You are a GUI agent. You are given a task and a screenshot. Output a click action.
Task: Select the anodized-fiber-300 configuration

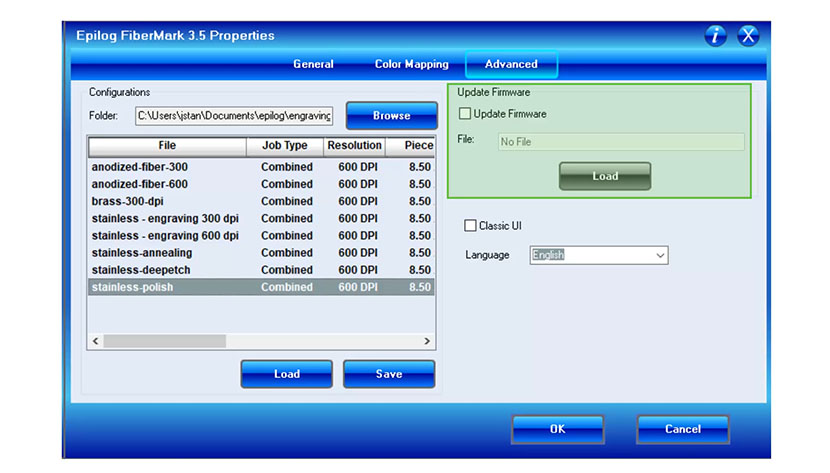(140, 167)
